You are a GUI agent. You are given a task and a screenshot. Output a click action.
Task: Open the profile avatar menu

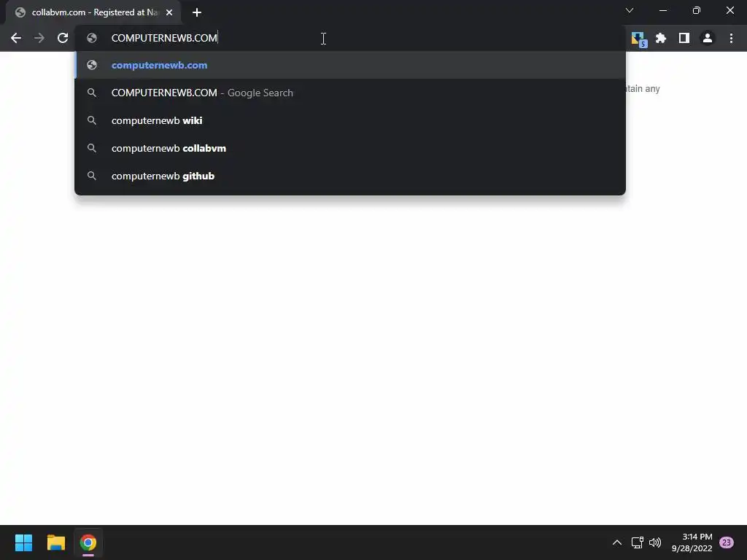coord(708,38)
